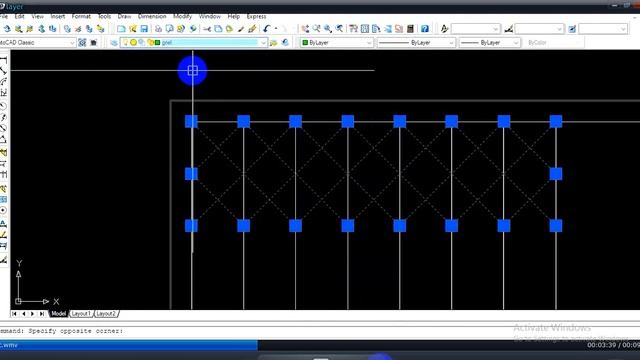
Task: Click the Text Style icon
Action: (444, 29)
